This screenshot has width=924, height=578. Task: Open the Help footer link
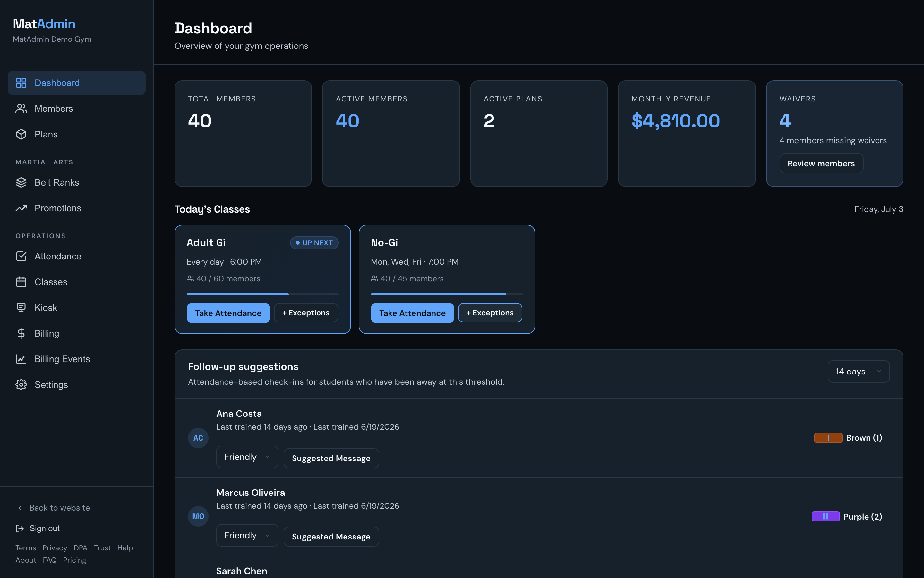click(125, 548)
